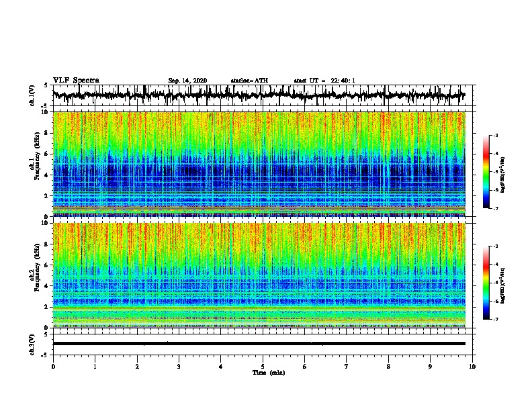The height and width of the screenshot is (411, 532).
Task: Click the ch.3 black voltage trace
Action: [x=259, y=344]
